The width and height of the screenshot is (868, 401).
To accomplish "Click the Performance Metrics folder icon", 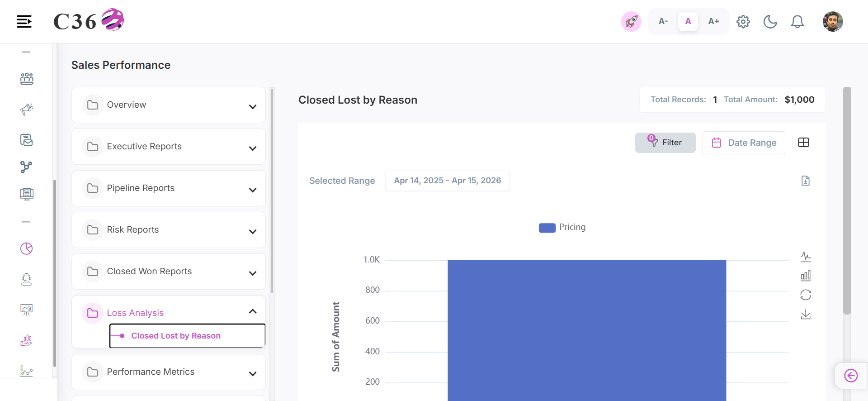I will (93, 372).
